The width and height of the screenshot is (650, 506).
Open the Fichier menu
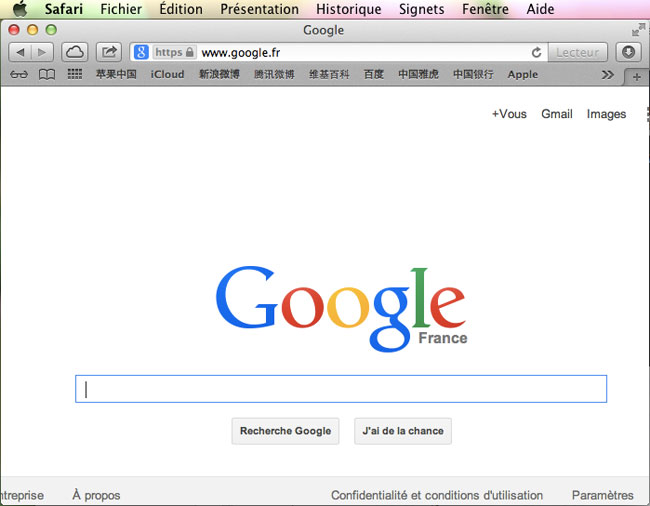coord(121,9)
